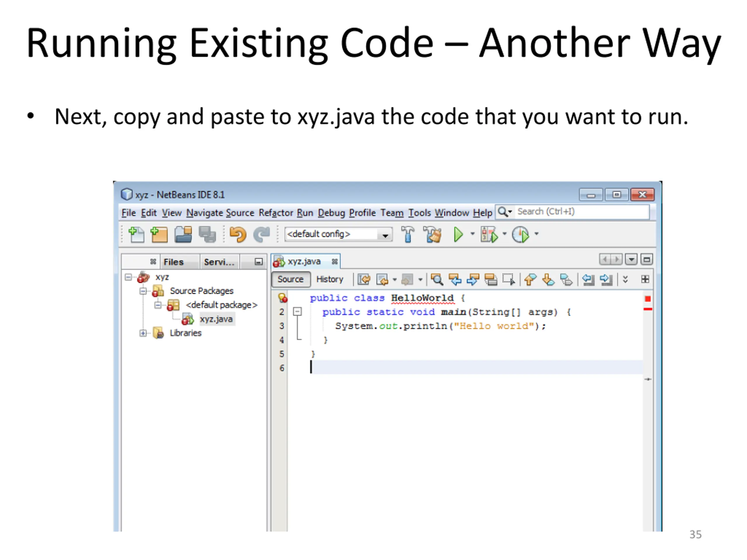Select xyz.java in the project tree

(216, 319)
